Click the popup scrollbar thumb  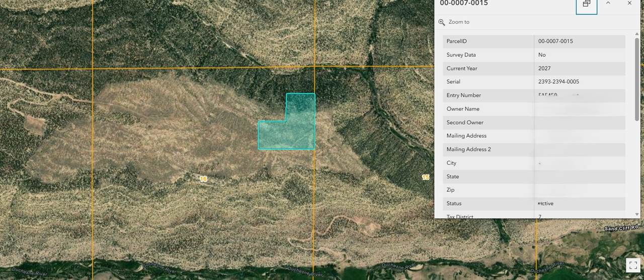tap(637, 80)
